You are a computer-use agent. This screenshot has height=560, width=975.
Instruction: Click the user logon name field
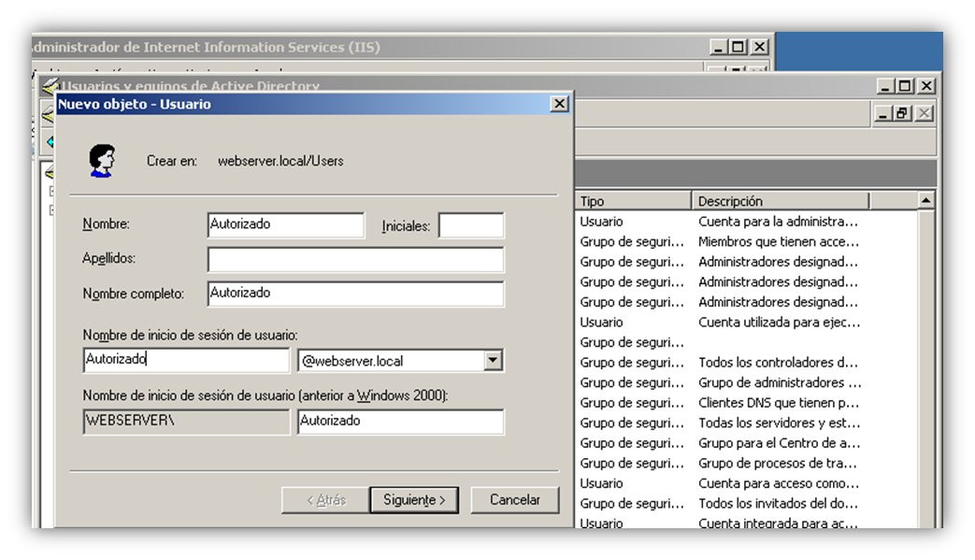[186, 360]
